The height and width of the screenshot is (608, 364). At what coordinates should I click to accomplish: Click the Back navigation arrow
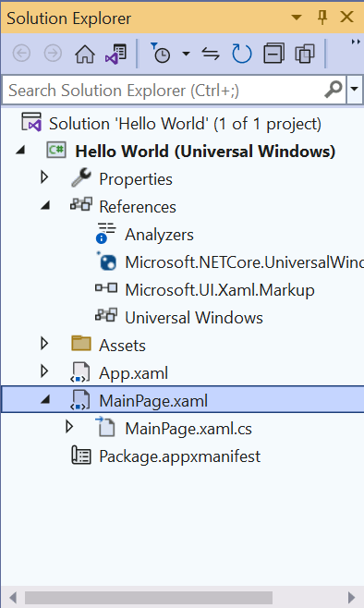pyautogui.click(x=21, y=54)
